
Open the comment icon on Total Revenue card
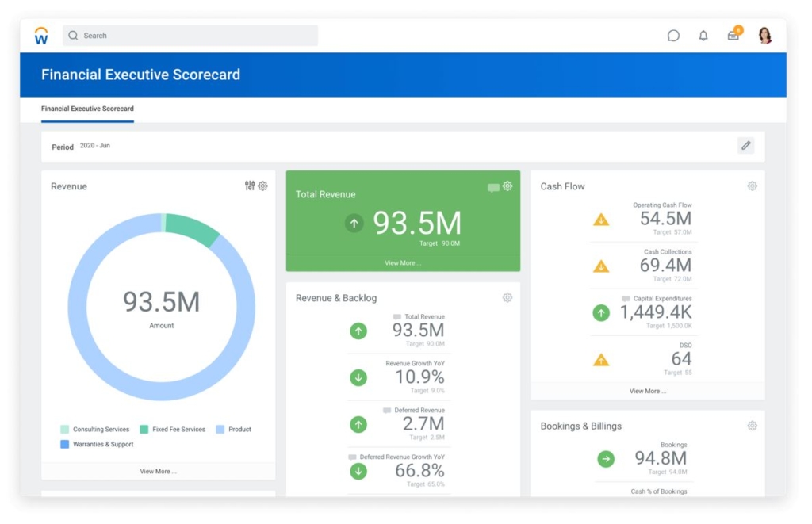point(492,186)
